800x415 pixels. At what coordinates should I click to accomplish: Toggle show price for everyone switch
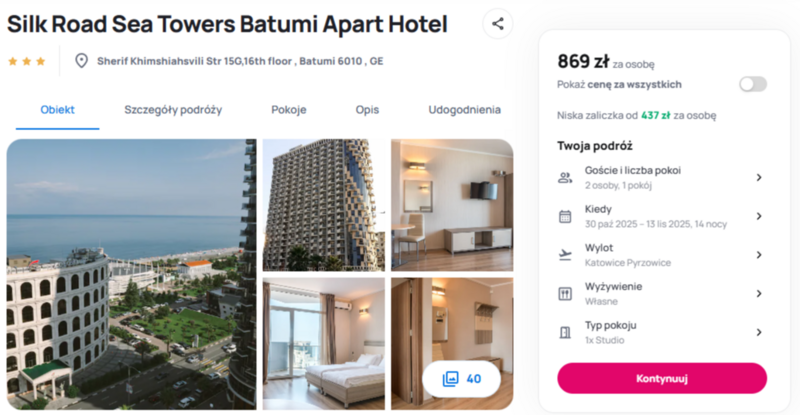click(x=753, y=84)
